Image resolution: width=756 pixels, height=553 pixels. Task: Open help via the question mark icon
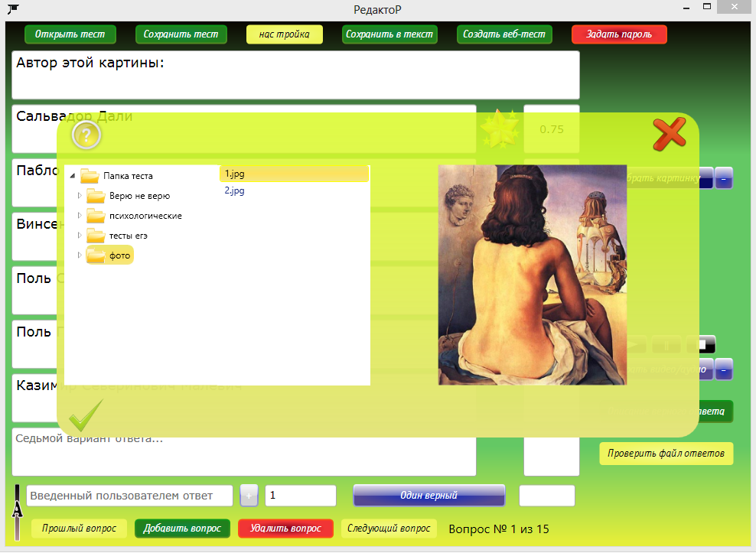tap(86, 135)
